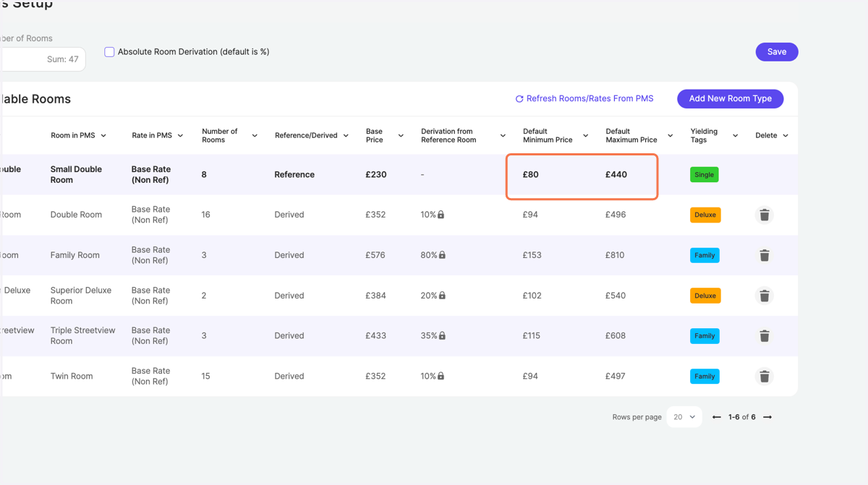
Task: Click Family Room base price £576
Action: (375, 255)
